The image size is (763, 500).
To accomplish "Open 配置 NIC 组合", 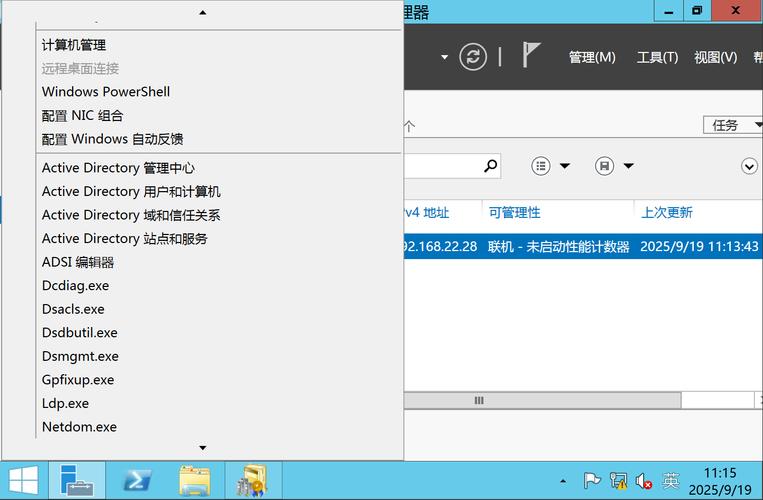I will pyautogui.click(x=82, y=116).
